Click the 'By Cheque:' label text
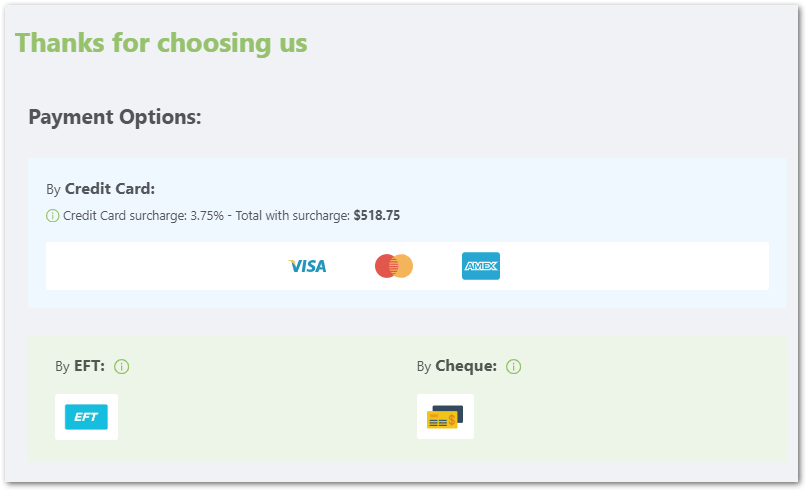Image resolution: width=807 pixels, height=491 pixels. click(x=457, y=366)
